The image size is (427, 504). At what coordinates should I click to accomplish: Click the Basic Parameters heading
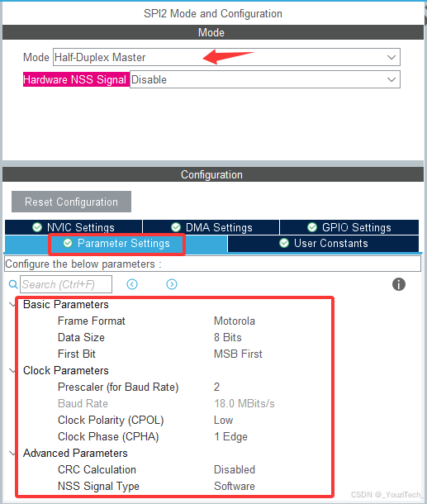tap(66, 304)
